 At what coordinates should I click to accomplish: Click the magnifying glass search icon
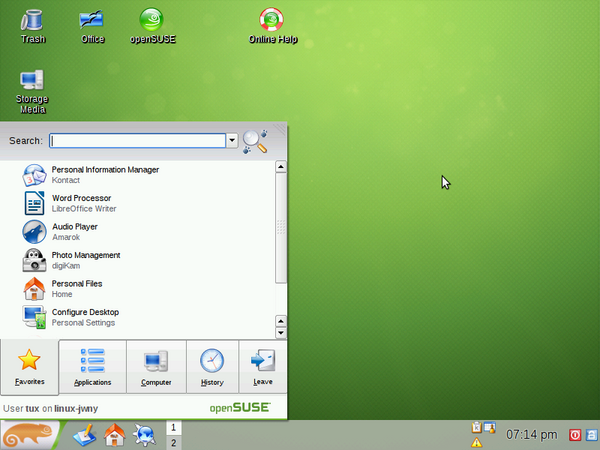(255, 141)
